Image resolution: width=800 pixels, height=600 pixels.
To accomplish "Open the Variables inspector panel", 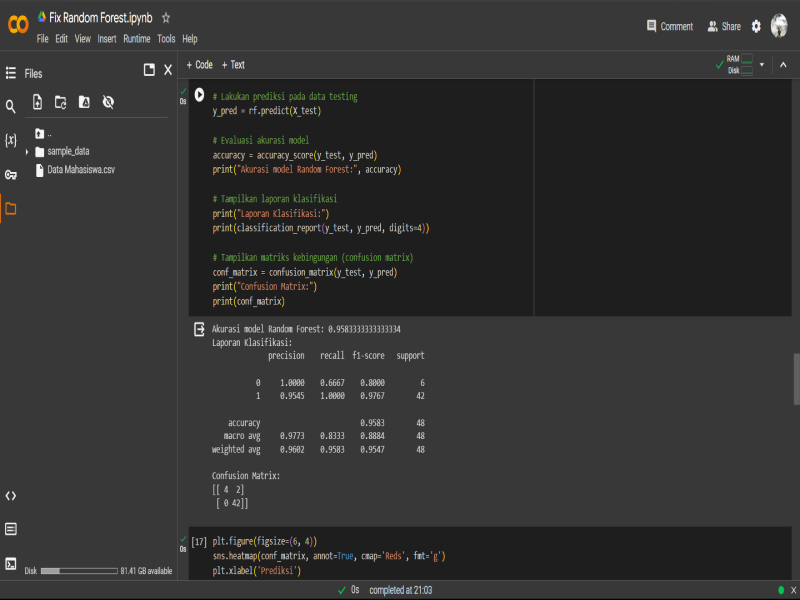I will tap(11, 140).
